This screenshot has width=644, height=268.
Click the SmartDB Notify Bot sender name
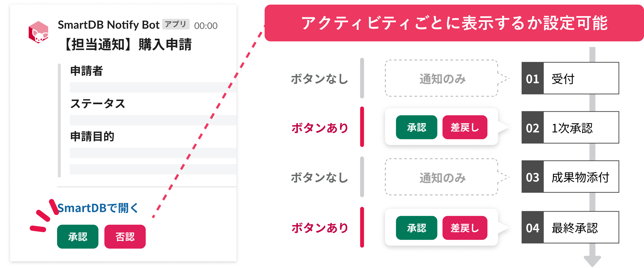[x=109, y=25]
